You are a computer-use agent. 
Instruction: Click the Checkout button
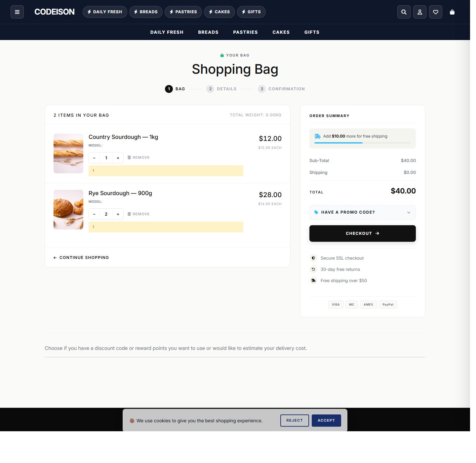(362, 233)
